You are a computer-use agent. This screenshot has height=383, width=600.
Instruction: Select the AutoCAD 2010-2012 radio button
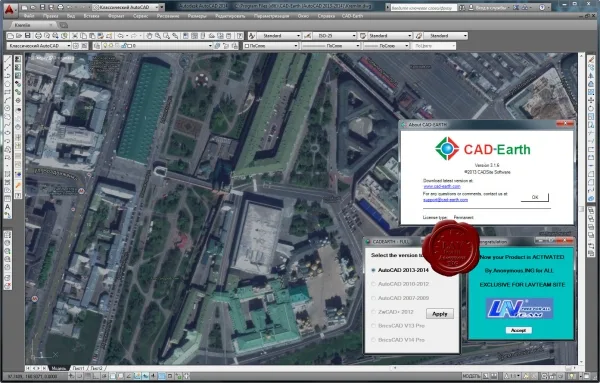click(373, 284)
